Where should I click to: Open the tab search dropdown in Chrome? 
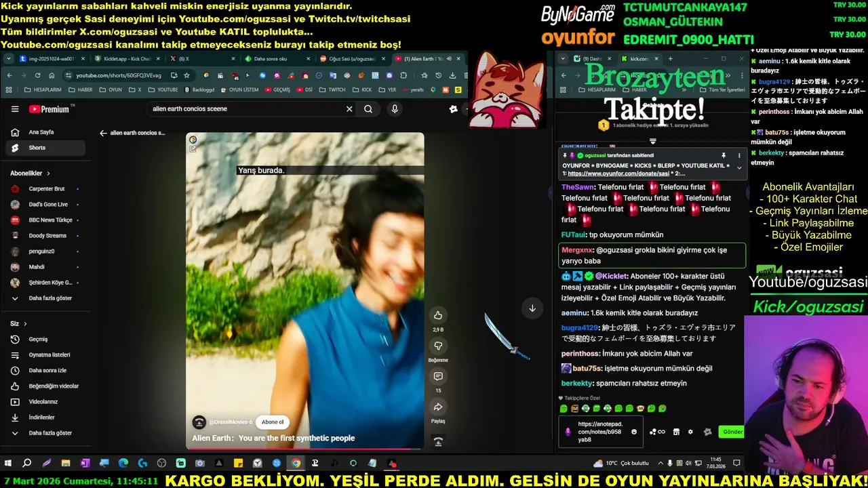(x=8, y=59)
